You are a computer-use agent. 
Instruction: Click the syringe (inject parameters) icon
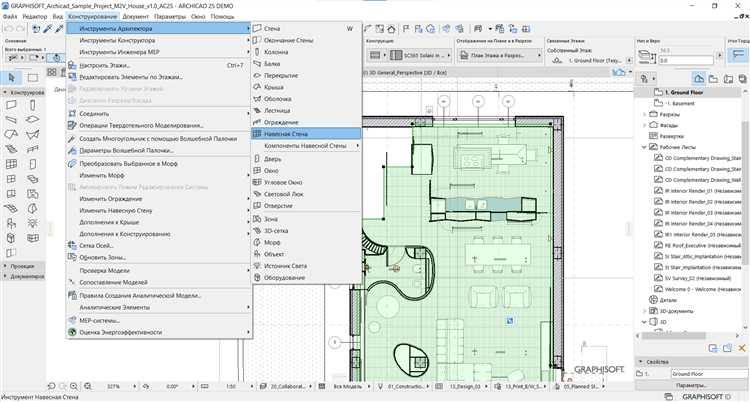tap(59, 29)
